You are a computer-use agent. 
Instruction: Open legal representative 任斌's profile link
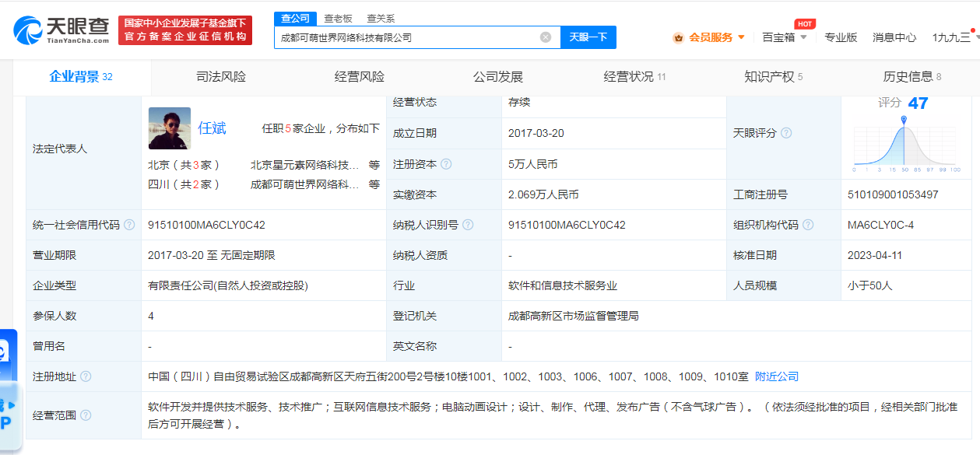(212, 128)
